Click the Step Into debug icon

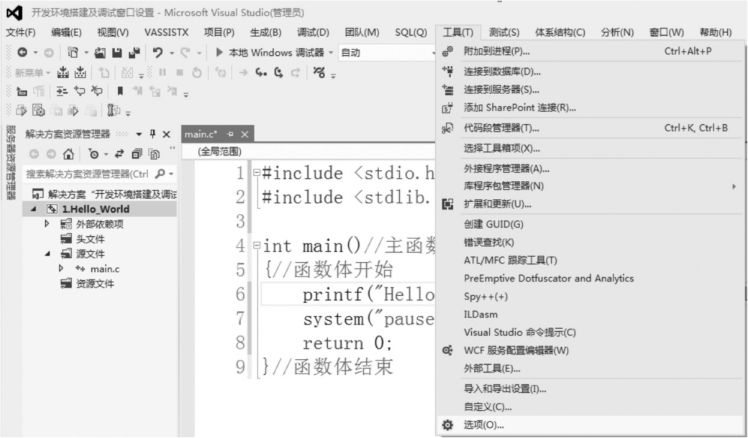[260, 73]
